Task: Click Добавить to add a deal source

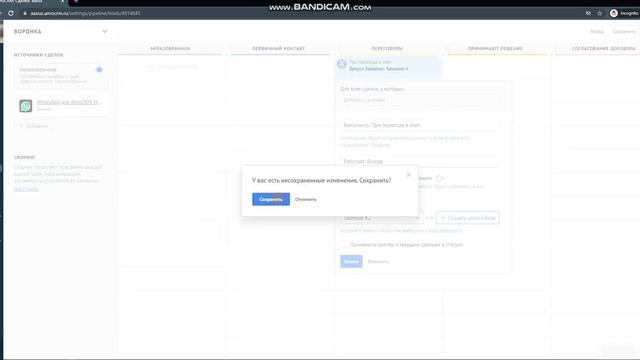Action: (x=34, y=126)
